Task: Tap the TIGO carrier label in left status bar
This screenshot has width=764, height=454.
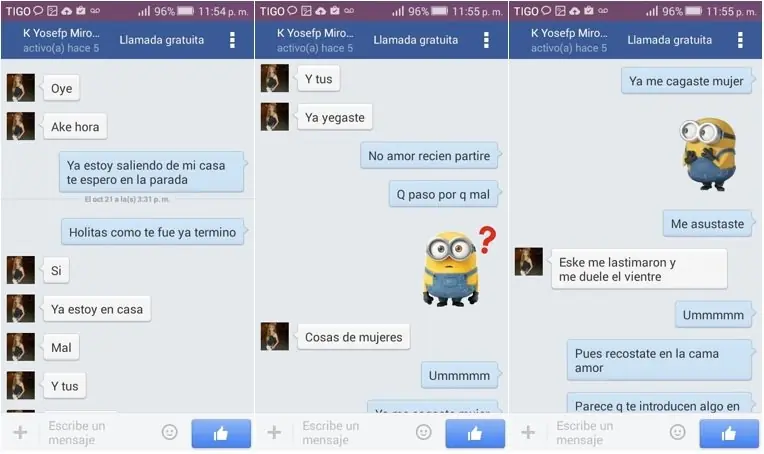Action: click(18, 11)
